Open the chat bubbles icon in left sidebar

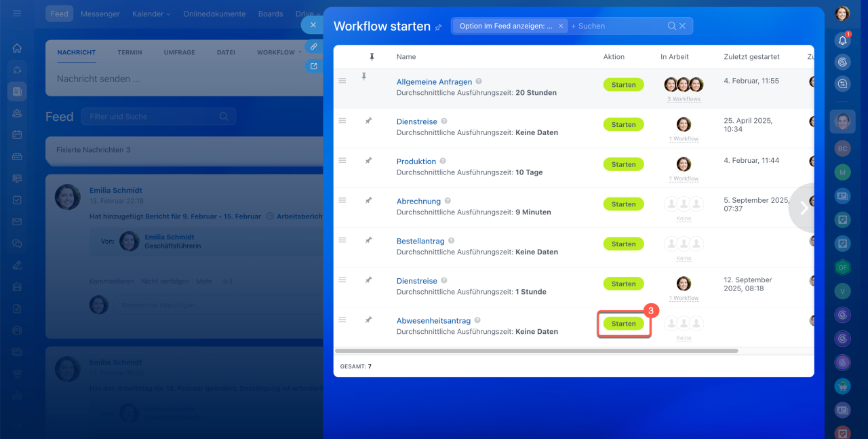(x=17, y=244)
